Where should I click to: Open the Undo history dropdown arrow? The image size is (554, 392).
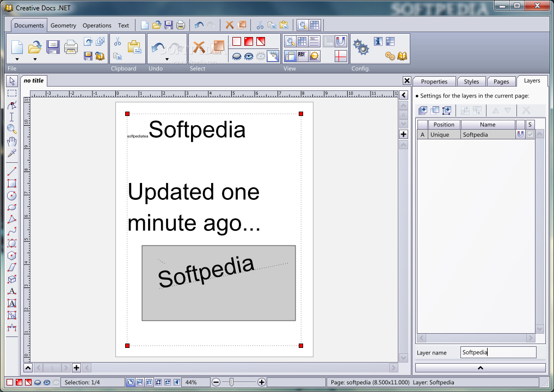[167, 59]
